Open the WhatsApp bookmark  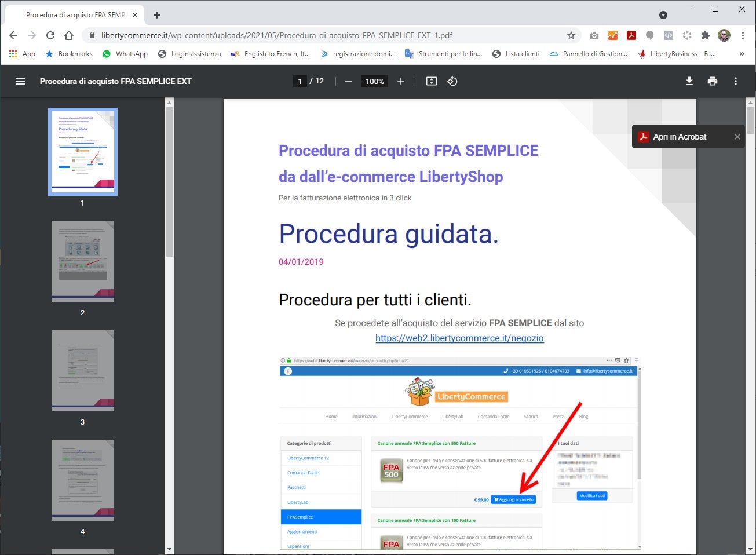[x=125, y=54]
